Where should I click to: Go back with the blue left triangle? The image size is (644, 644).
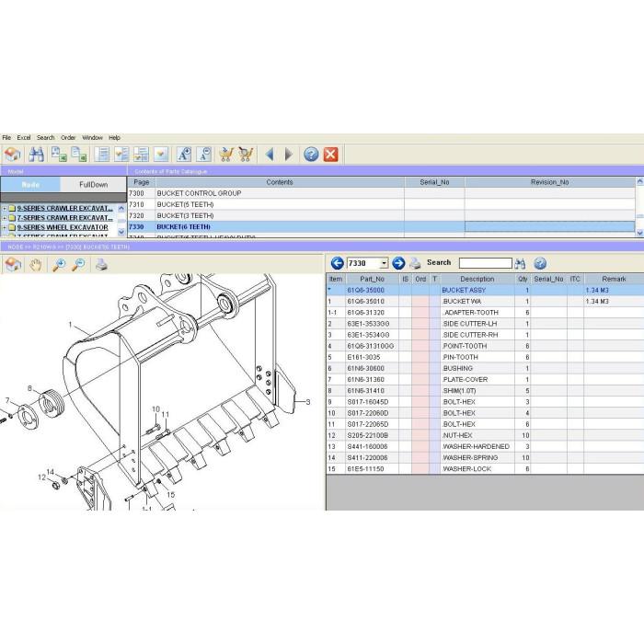pyautogui.click(x=270, y=155)
